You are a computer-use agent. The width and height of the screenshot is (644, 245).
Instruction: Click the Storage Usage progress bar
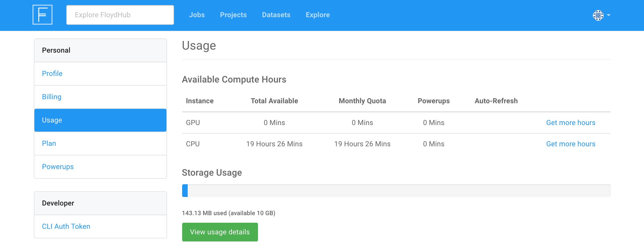(x=396, y=191)
